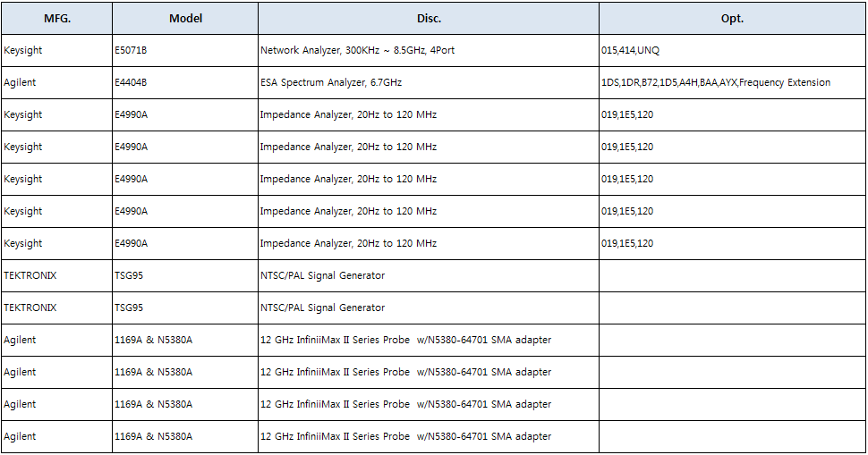This screenshot has width=868, height=455.
Task: Click the Disc. column header
Action: pyautogui.click(x=429, y=18)
